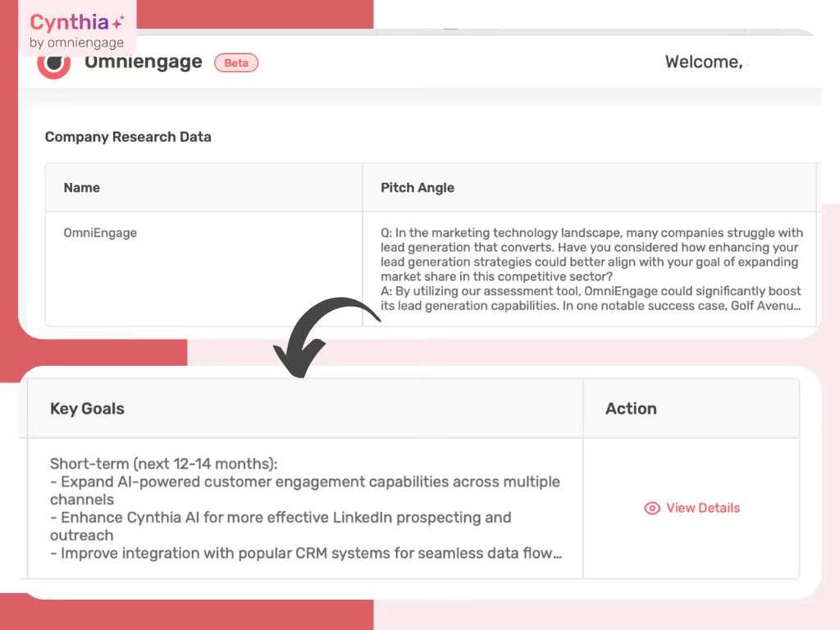Click the Omniengage header title

144,62
